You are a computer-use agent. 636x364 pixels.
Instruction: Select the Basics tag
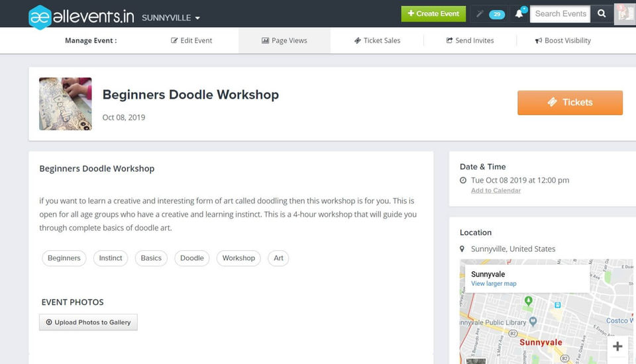[151, 258]
